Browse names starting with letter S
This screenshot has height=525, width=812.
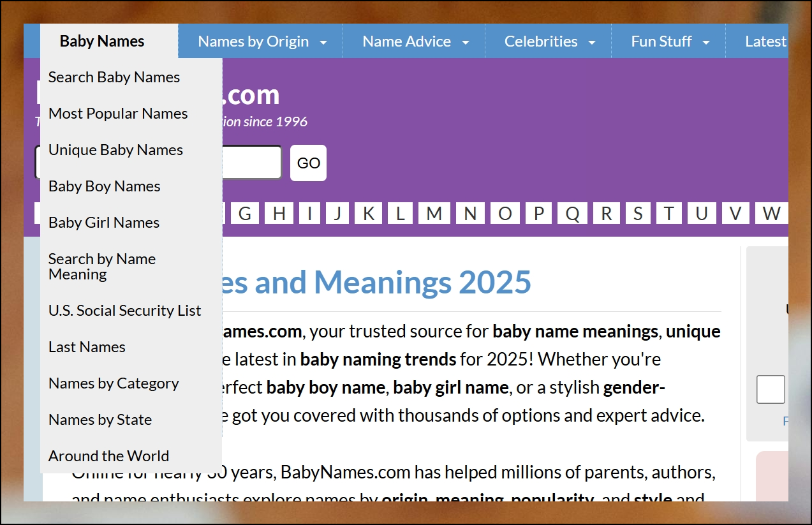pyautogui.click(x=638, y=213)
